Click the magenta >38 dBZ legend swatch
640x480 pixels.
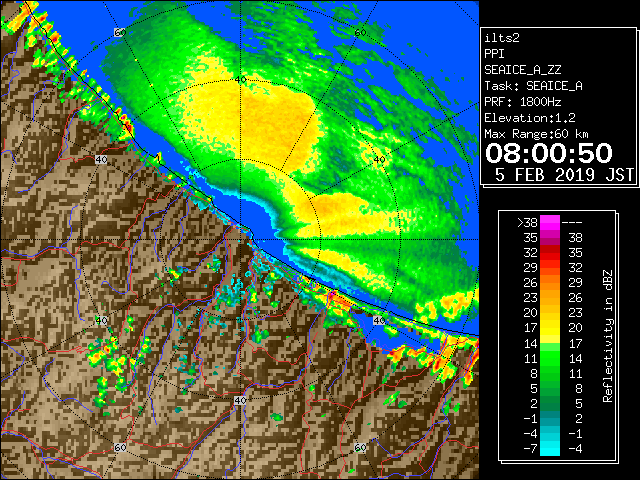pyautogui.click(x=550, y=223)
